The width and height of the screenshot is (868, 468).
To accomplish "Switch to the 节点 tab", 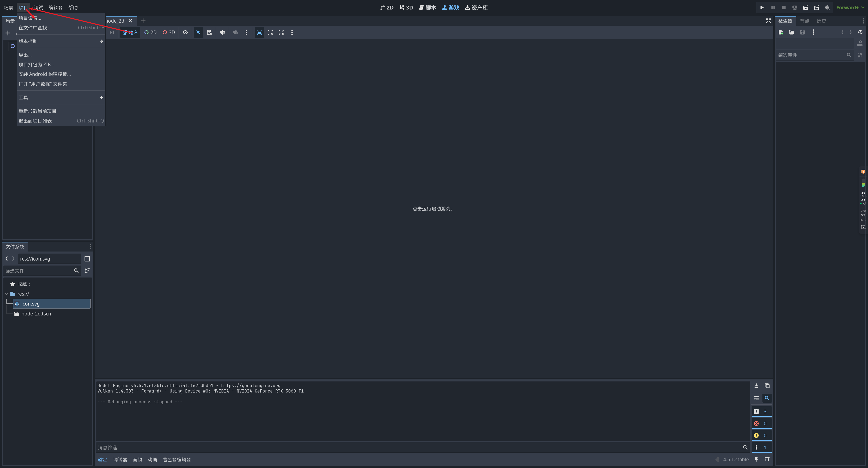I will [x=804, y=21].
